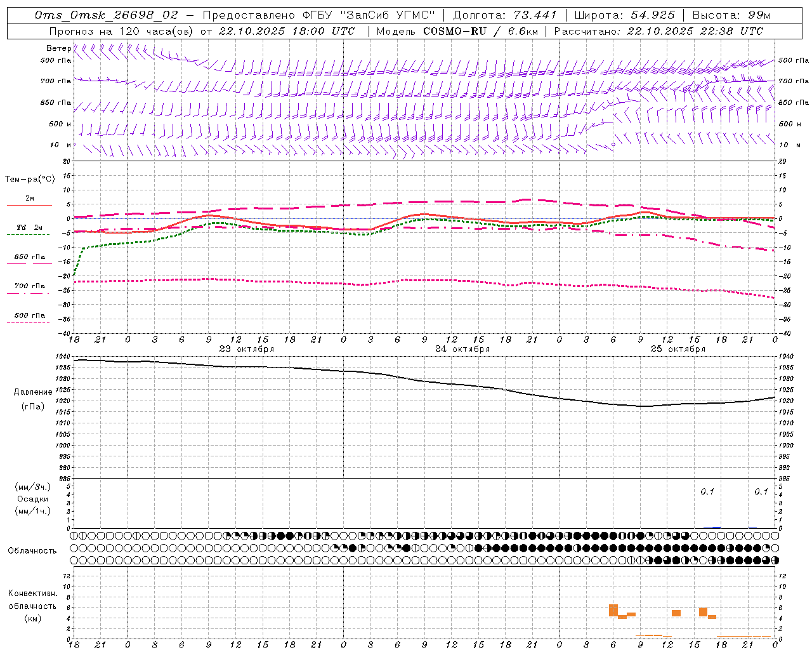Click the Осадки precipitation label
Viewport: 812px width, 650px height.
(33, 499)
